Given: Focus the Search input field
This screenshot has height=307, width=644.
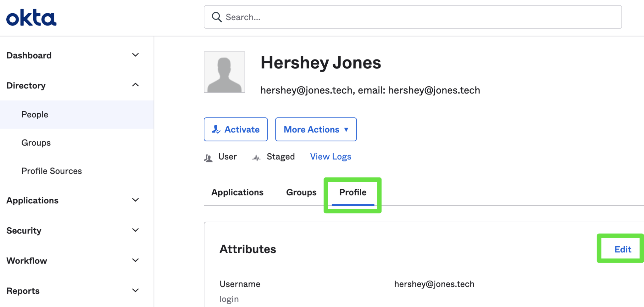Looking at the screenshot, I should tap(418, 17).
